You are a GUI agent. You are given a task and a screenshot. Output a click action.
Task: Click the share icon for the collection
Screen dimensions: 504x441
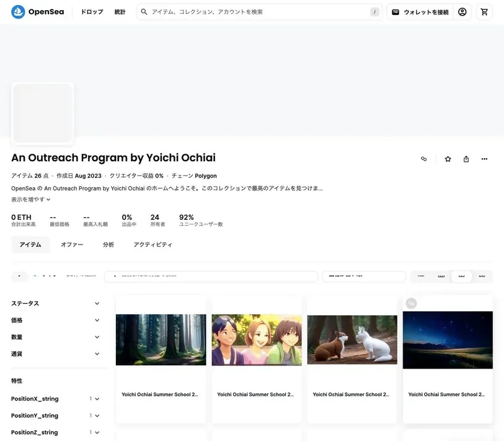coord(466,159)
